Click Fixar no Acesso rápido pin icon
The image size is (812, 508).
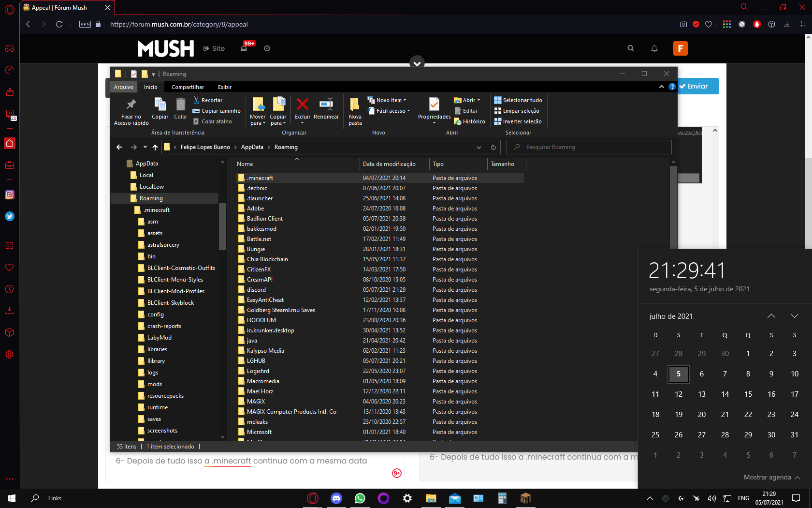click(131, 105)
